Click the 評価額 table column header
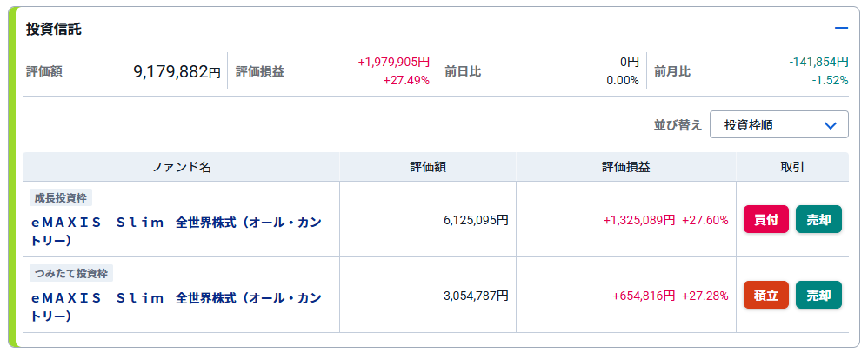 [427, 167]
